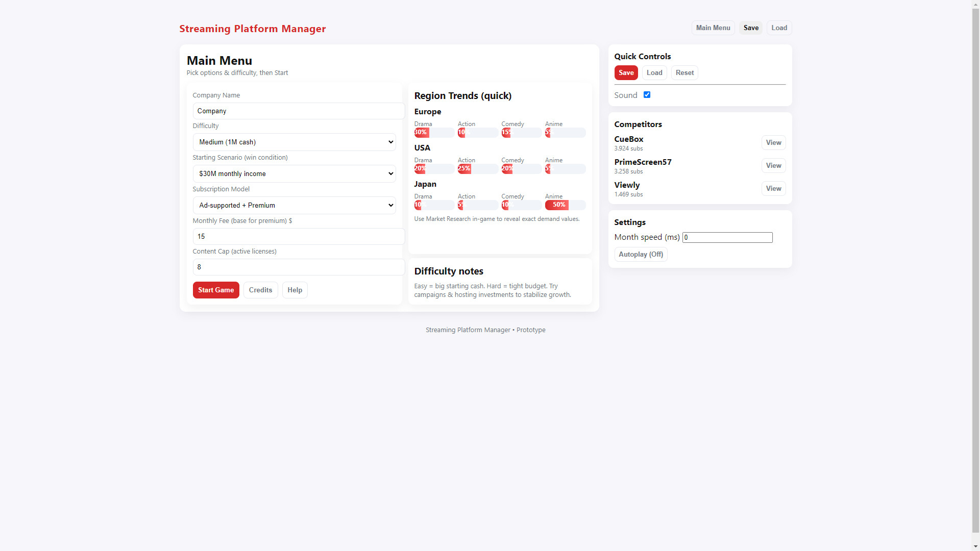View the Viewly competitor details
The width and height of the screenshot is (980, 551).
tap(773, 188)
